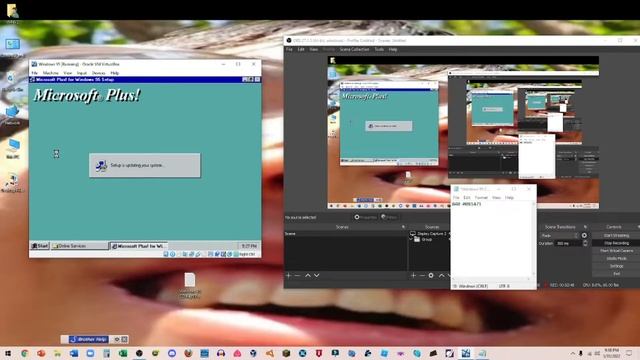Click Brother Help toolbar button
This screenshot has width=640, height=360.
[89, 339]
